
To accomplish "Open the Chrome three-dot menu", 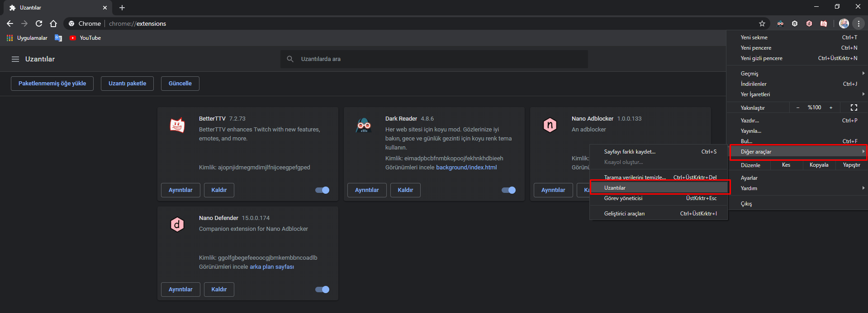I will 859,23.
